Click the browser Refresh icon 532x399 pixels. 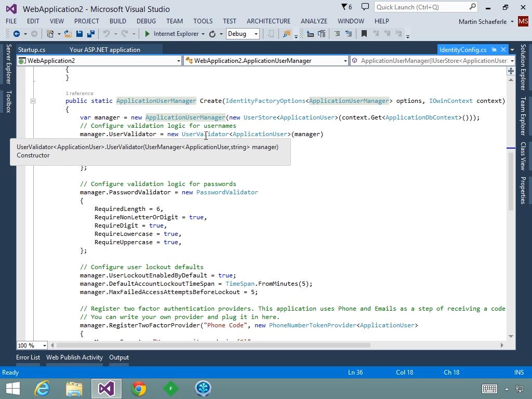[212, 34]
